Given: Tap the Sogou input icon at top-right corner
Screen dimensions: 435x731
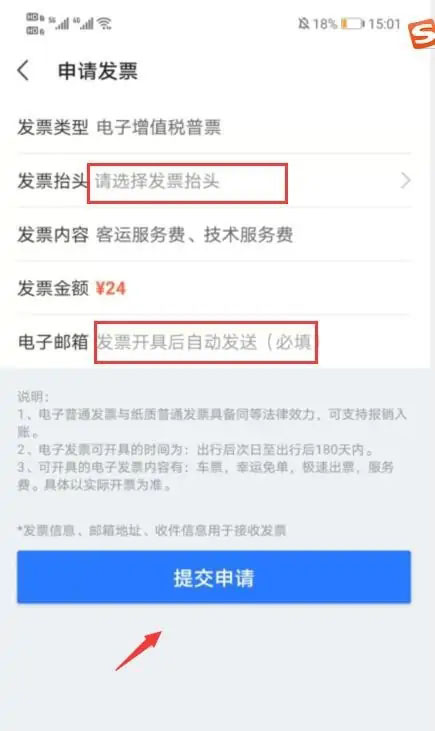Looking at the screenshot, I should (x=422, y=34).
